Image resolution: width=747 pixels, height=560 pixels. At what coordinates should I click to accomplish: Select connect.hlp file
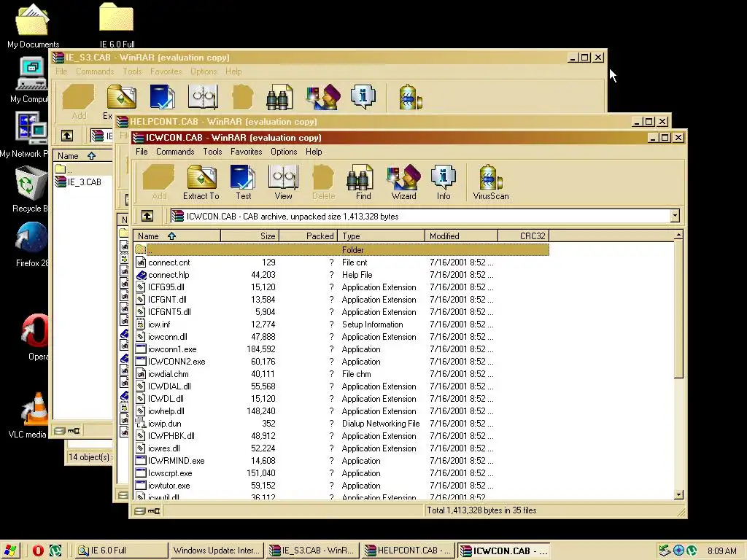[x=341, y=275]
